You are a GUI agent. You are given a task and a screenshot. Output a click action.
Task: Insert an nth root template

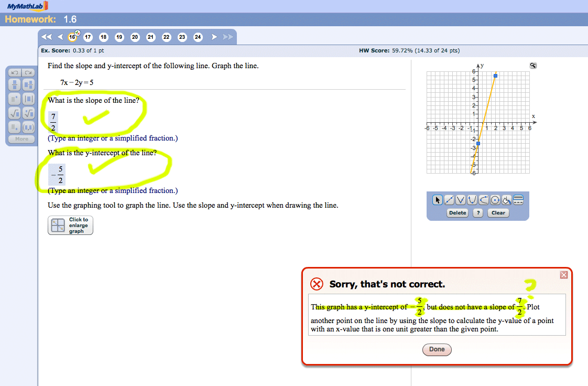tap(28, 113)
